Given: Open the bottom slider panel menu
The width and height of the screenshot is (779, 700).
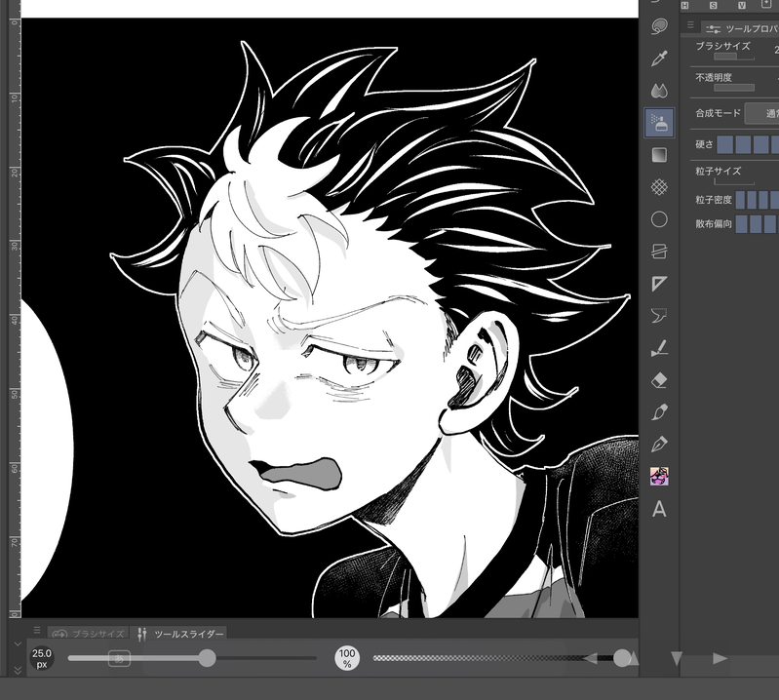Looking at the screenshot, I should (36, 630).
